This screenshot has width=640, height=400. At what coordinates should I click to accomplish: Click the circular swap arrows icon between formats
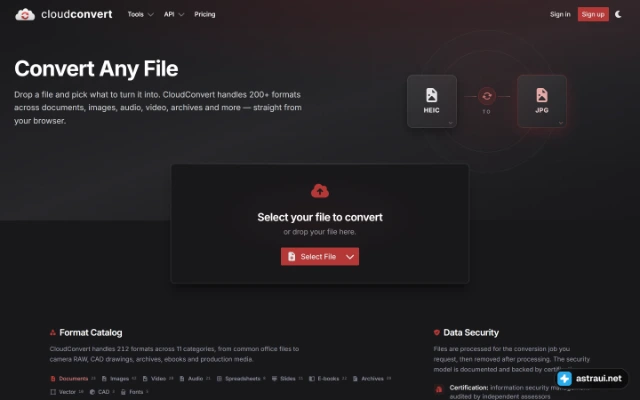pyautogui.click(x=487, y=96)
